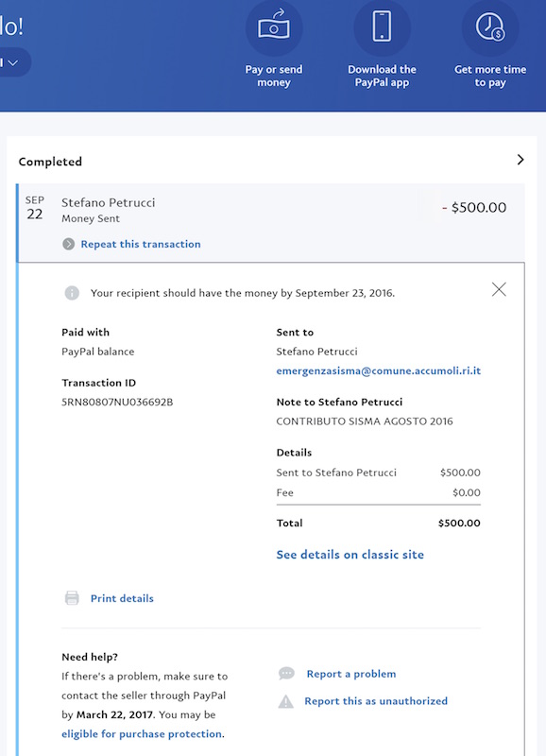Choose Report this as unauthorized
This screenshot has width=546, height=756.
(x=376, y=701)
